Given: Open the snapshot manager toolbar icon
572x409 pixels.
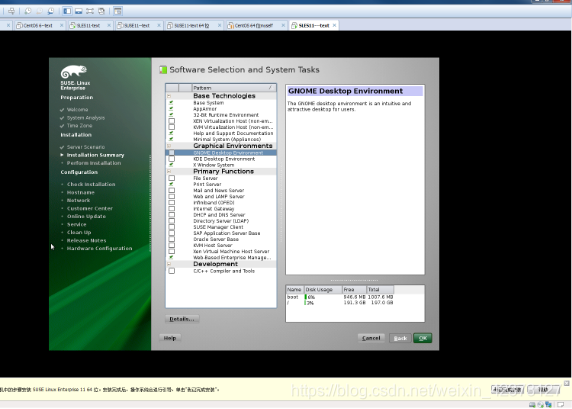Looking at the screenshot, I should tap(51, 11).
